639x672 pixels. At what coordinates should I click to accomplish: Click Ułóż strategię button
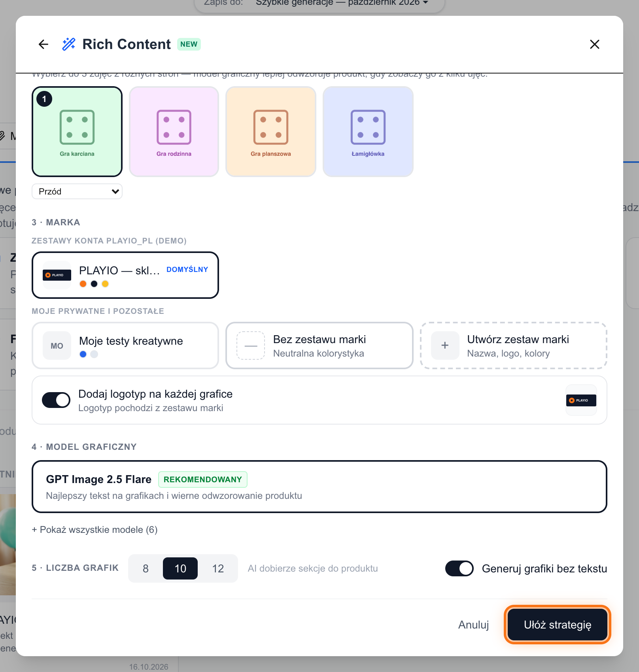tap(558, 625)
